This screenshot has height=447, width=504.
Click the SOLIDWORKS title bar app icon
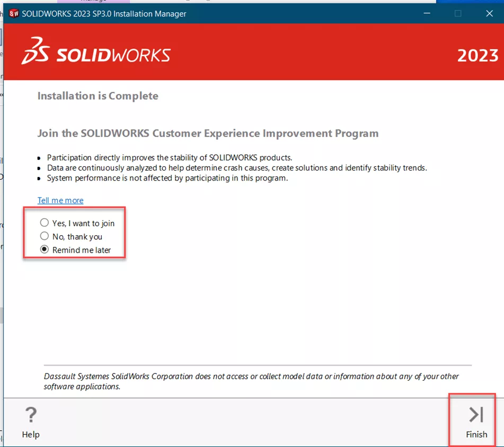[14, 13]
